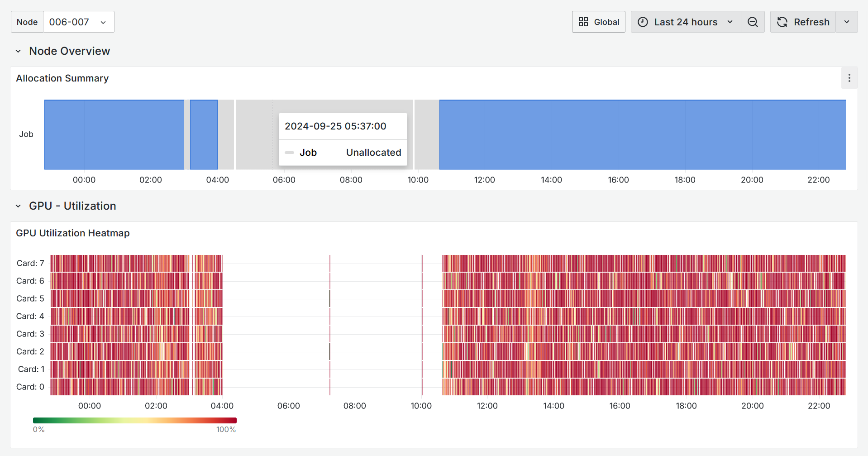868x456 pixels.
Task: Click the GPU - Utilization section heading
Action: pyautogui.click(x=72, y=206)
